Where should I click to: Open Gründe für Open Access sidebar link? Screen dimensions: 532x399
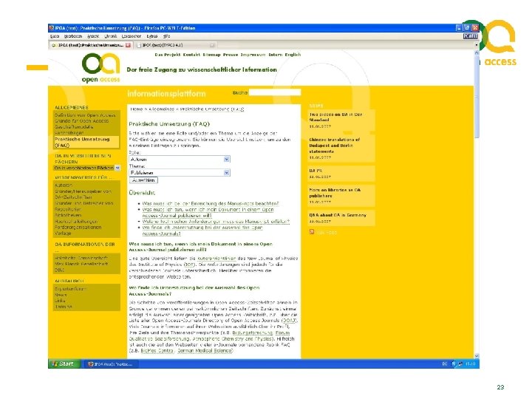[x=82, y=120]
